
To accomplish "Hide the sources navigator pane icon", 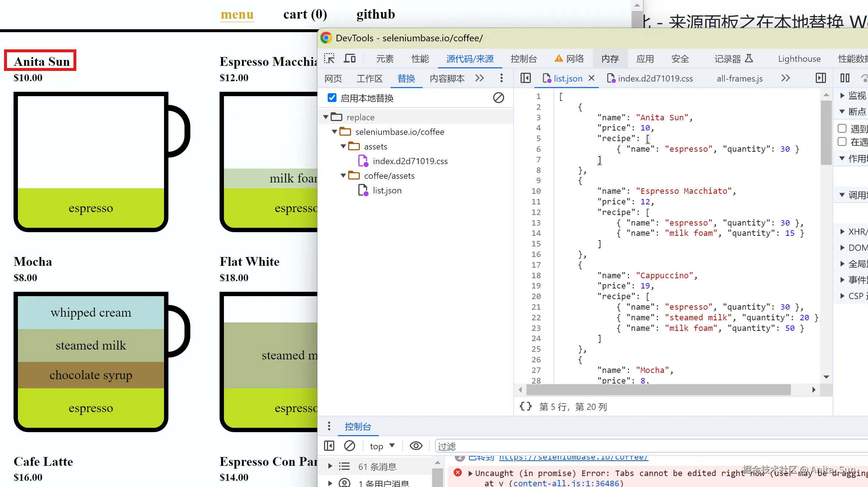I will point(525,78).
